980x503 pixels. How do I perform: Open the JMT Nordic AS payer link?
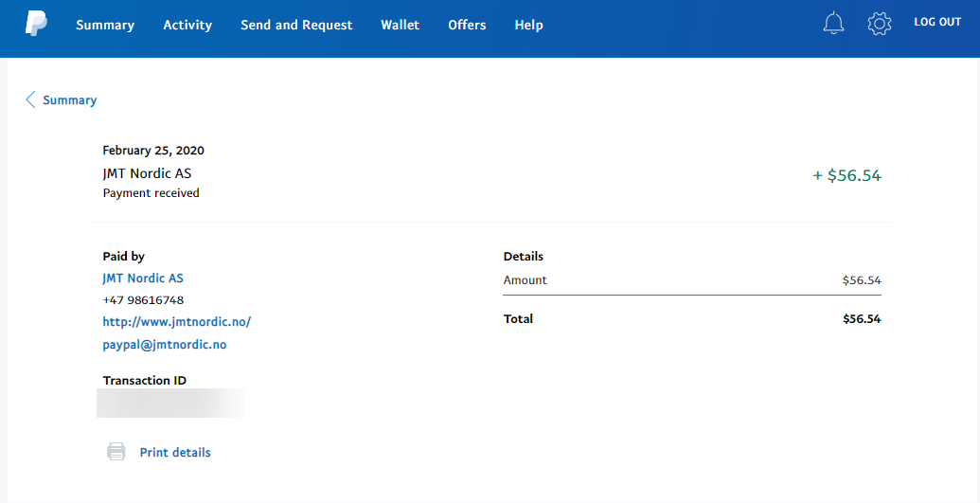click(143, 278)
